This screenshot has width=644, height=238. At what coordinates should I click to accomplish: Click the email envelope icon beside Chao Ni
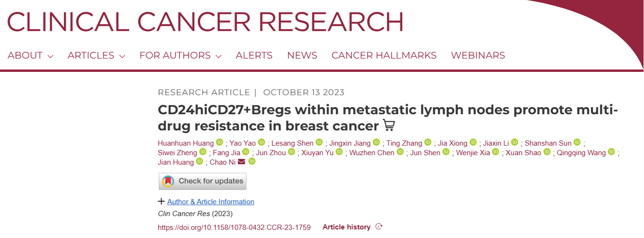[x=241, y=162]
